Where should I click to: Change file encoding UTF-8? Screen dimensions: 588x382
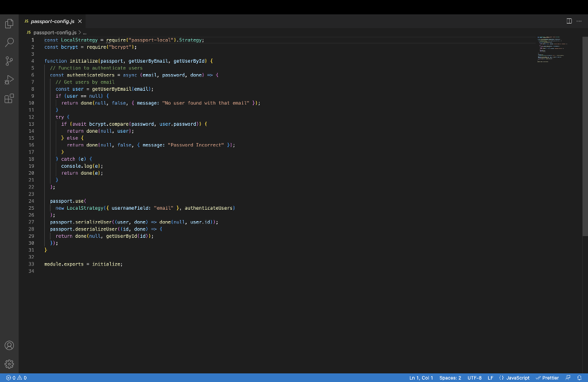click(x=474, y=378)
